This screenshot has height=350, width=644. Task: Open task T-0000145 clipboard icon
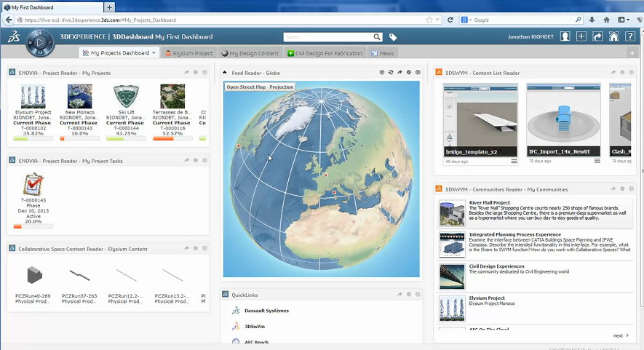[x=33, y=184]
